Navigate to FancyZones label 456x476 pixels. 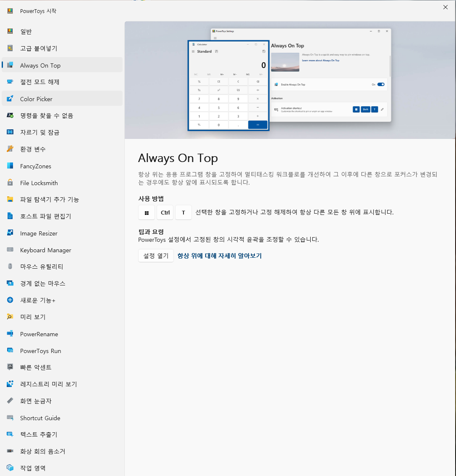tap(36, 166)
